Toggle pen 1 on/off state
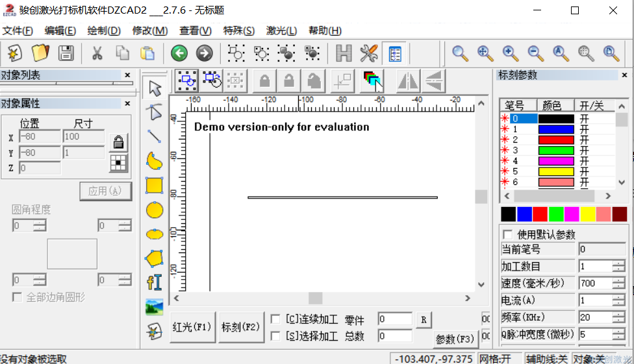634x364 pixels. pyautogui.click(x=584, y=129)
